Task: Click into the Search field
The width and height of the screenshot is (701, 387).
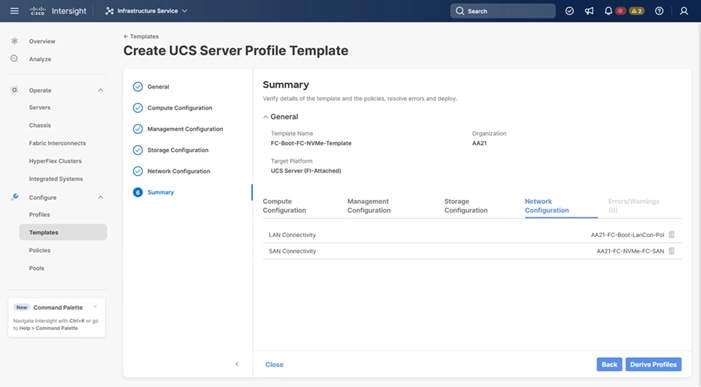Action: [x=503, y=11]
